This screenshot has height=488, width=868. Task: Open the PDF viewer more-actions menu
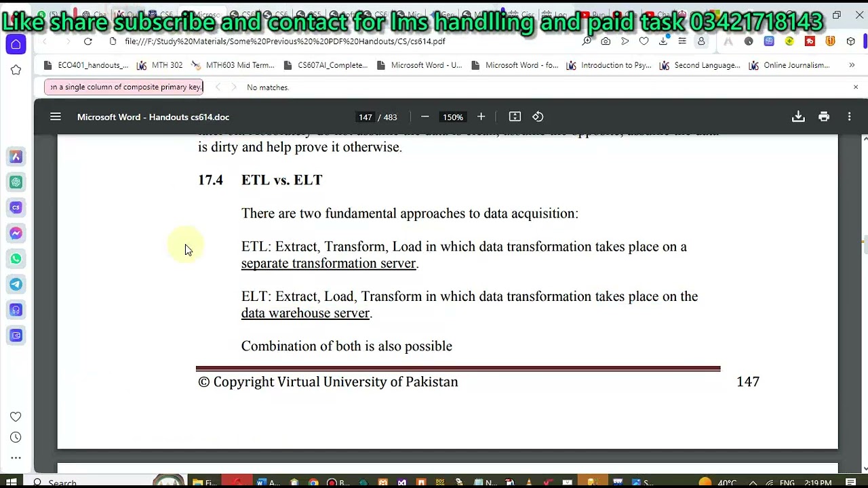coord(849,117)
